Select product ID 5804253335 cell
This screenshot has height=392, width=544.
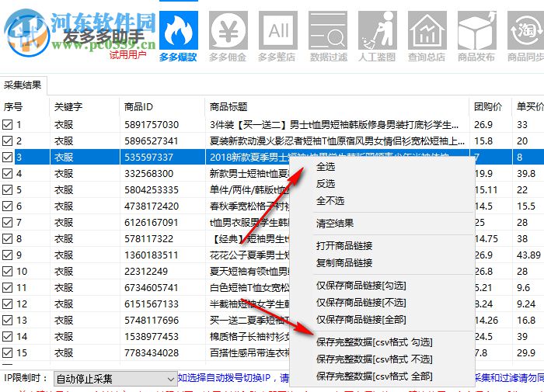pos(152,189)
